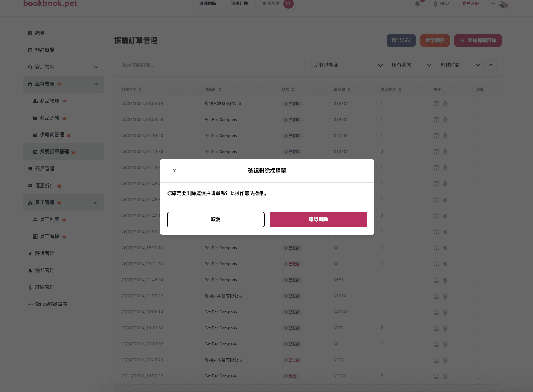View info icon for $1990 order
The height and width of the screenshot is (392, 533).
[x=436, y=296]
